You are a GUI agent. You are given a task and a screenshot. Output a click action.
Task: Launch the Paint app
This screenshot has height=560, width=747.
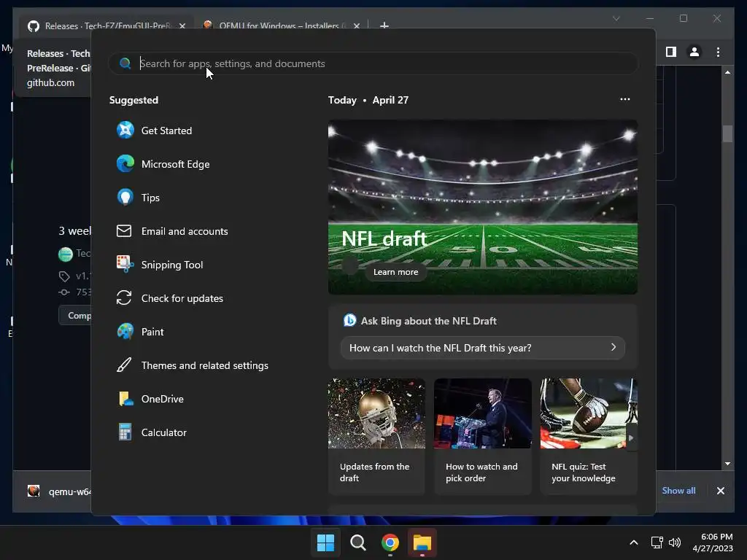(140, 332)
